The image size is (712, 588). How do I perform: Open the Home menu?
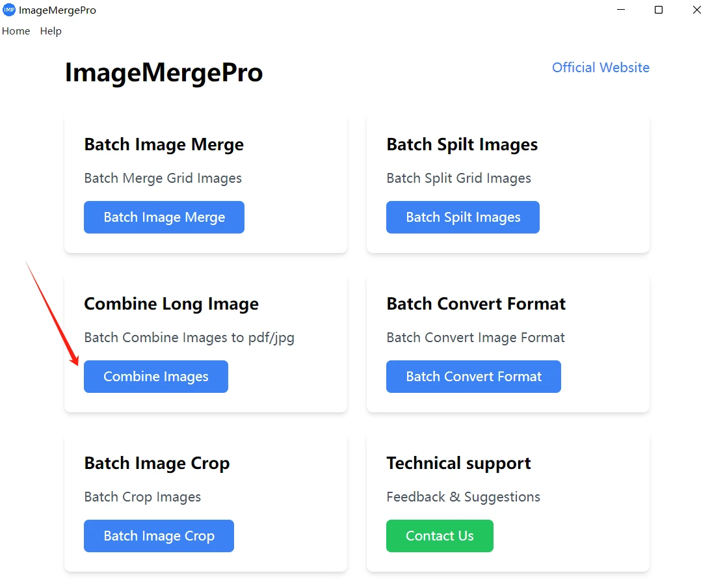tap(16, 31)
